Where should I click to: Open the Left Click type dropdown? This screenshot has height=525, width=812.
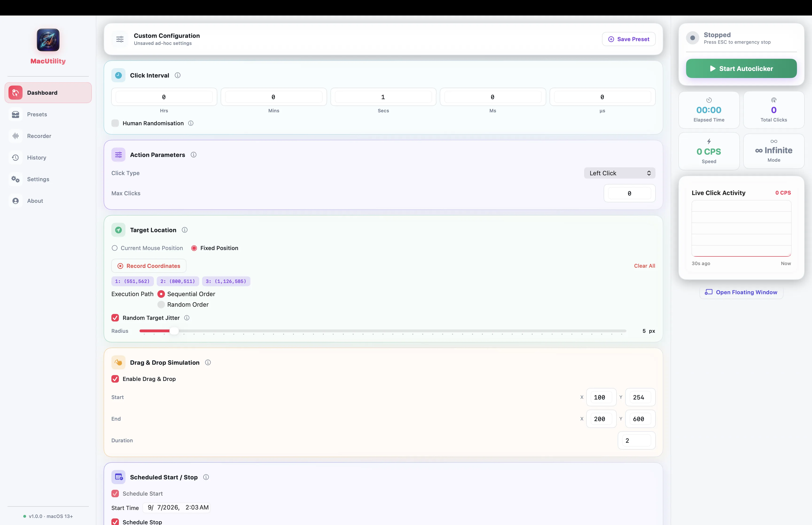[x=620, y=173]
